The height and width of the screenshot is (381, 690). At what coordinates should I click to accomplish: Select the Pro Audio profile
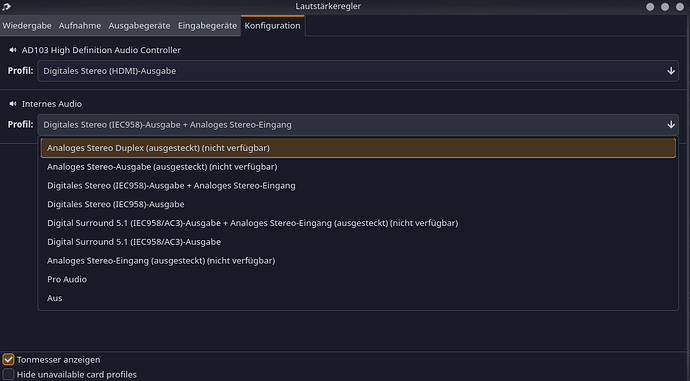click(x=358, y=279)
